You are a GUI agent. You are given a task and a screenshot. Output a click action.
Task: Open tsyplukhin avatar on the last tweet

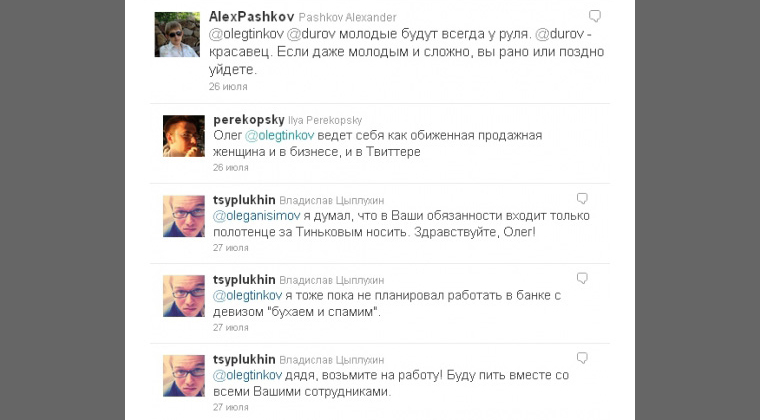click(184, 376)
